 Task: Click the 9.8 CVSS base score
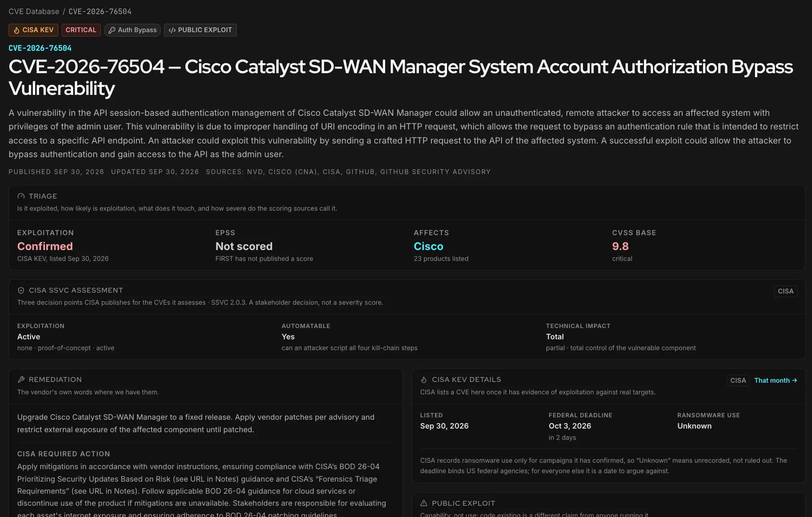pyautogui.click(x=620, y=246)
